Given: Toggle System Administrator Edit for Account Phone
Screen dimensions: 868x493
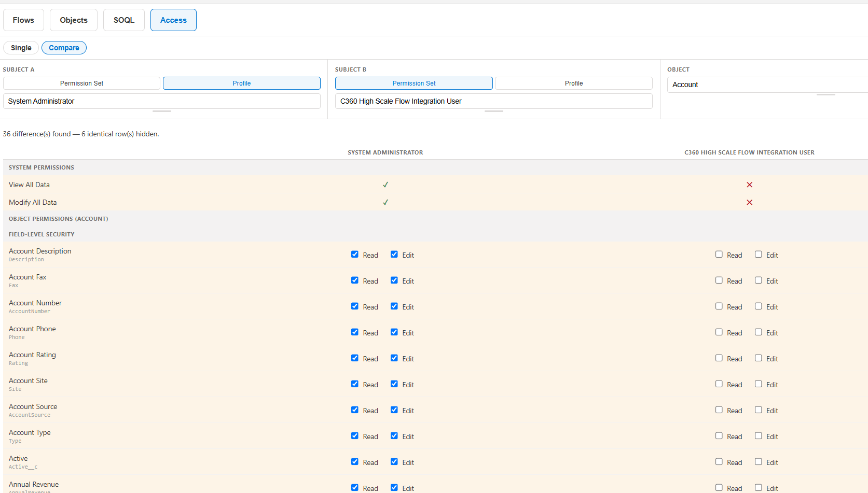Looking at the screenshot, I should [x=394, y=332].
